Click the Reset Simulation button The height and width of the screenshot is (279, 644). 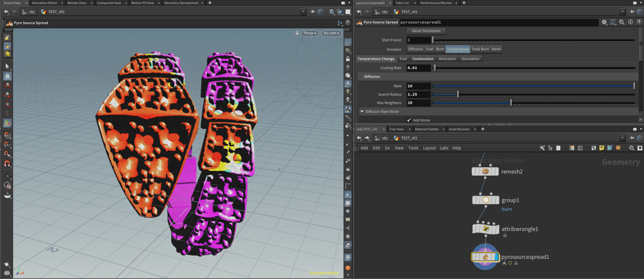426,31
